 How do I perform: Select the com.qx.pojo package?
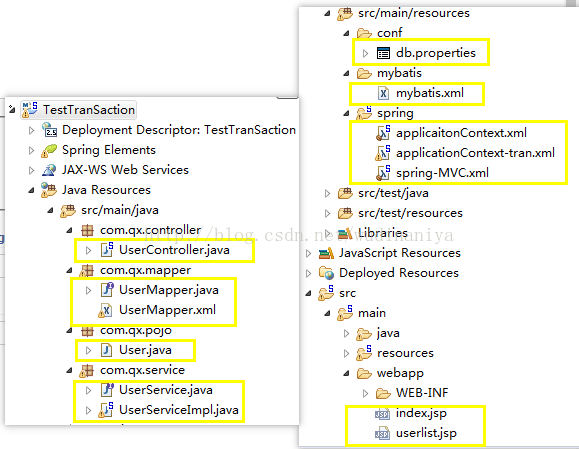(136, 330)
